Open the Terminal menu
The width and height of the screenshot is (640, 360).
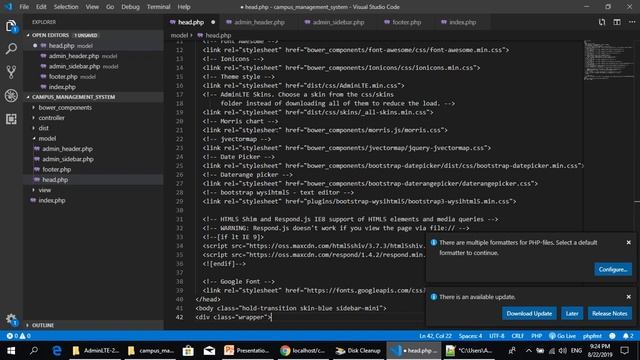coord(158,7)
